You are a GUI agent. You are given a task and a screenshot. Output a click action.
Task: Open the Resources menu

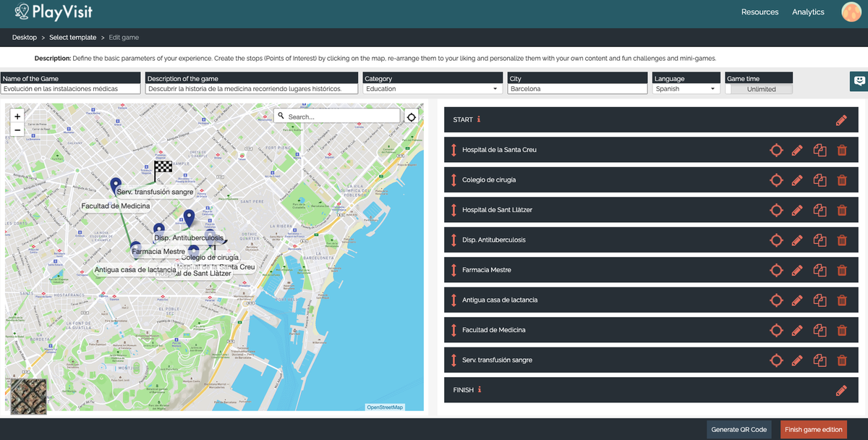[x=759, y=12]
